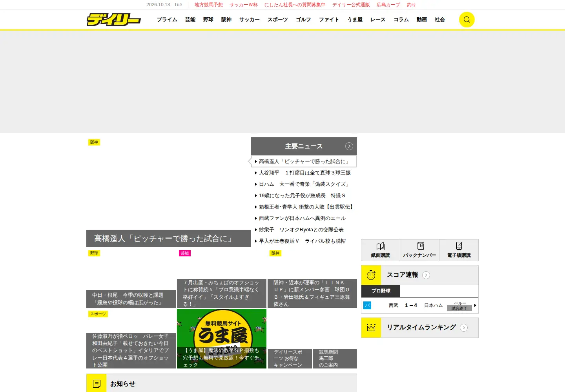Open the 広島カープ top link
Image resolution: width=565 pixels, height=392 pixels.
tap(388, 5)
